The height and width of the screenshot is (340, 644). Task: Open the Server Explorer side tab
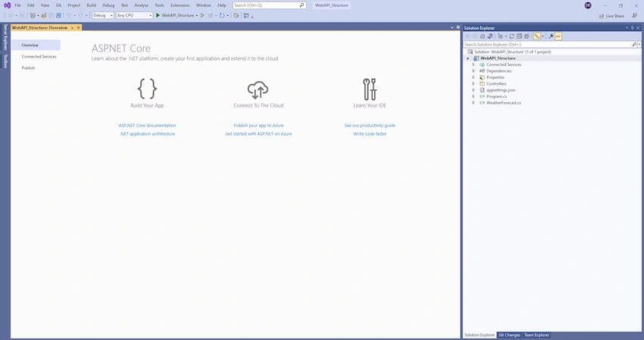[x=5, y=37]
